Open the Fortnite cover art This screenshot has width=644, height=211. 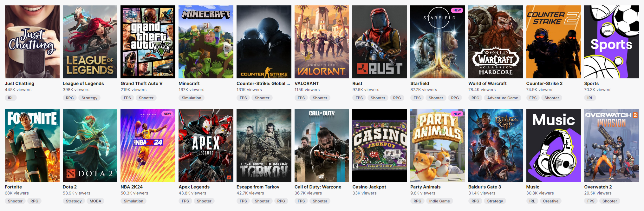pos(32,145)
